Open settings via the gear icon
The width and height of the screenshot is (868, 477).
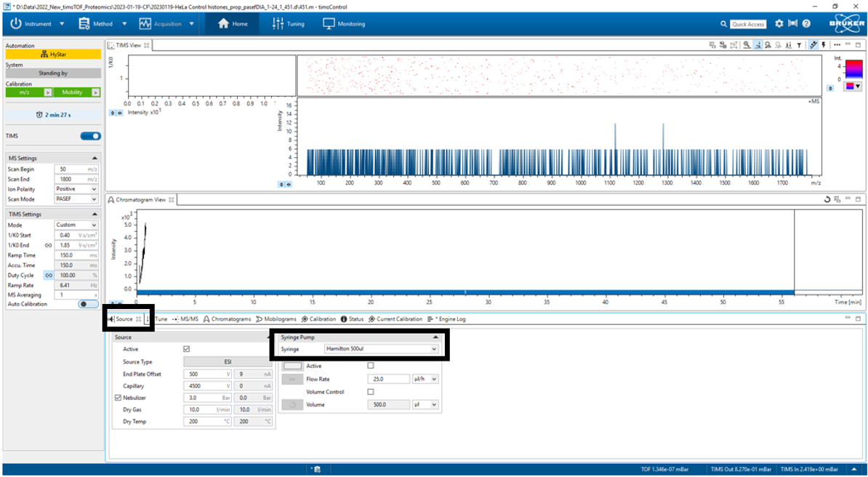click(x=779, y=24)
